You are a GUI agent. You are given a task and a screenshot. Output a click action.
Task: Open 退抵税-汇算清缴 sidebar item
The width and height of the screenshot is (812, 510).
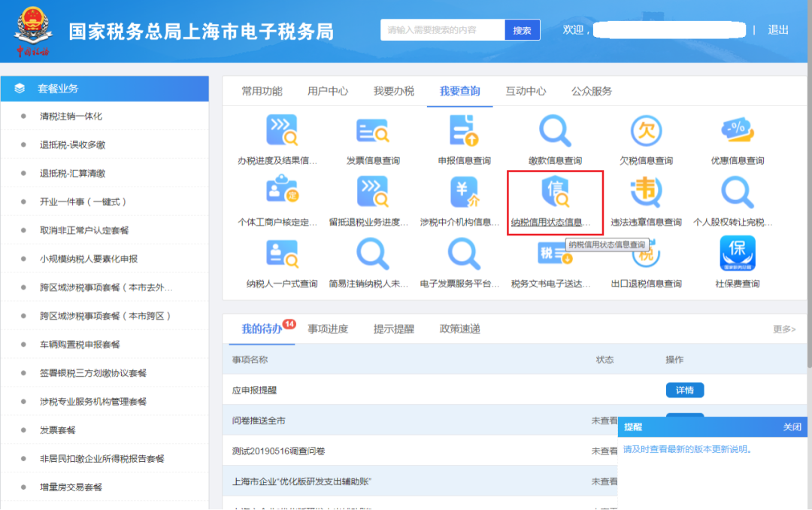click(x=72, y=173)
